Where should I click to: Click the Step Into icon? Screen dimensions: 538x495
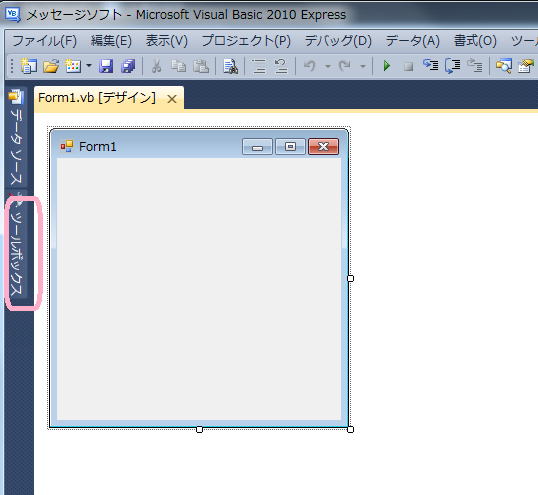click(x=431, y=65)
